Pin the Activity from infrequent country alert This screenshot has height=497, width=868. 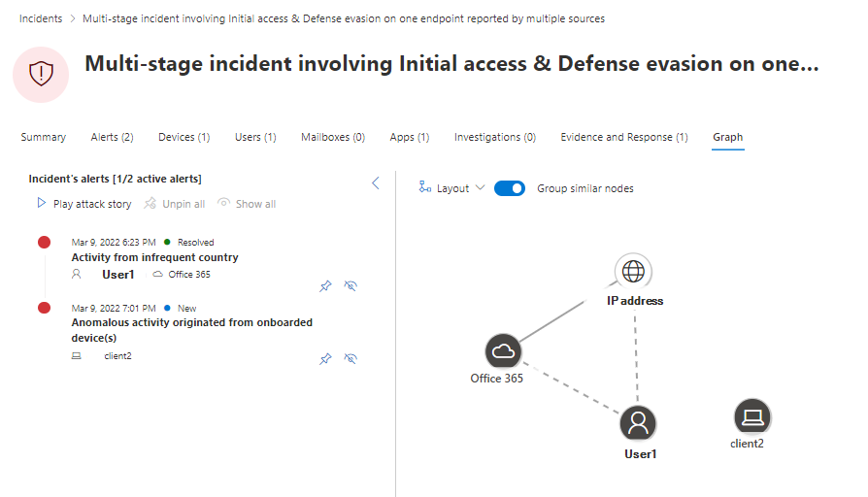(x=325, y=286)
